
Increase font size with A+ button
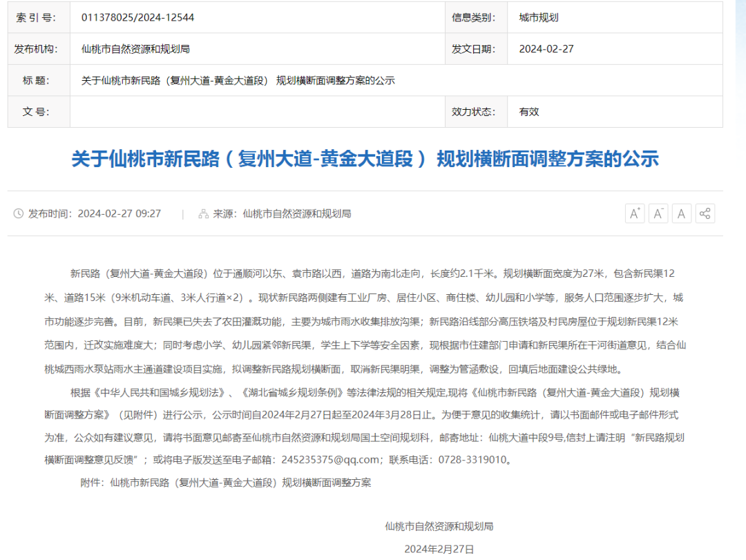(x=635, y=213)
